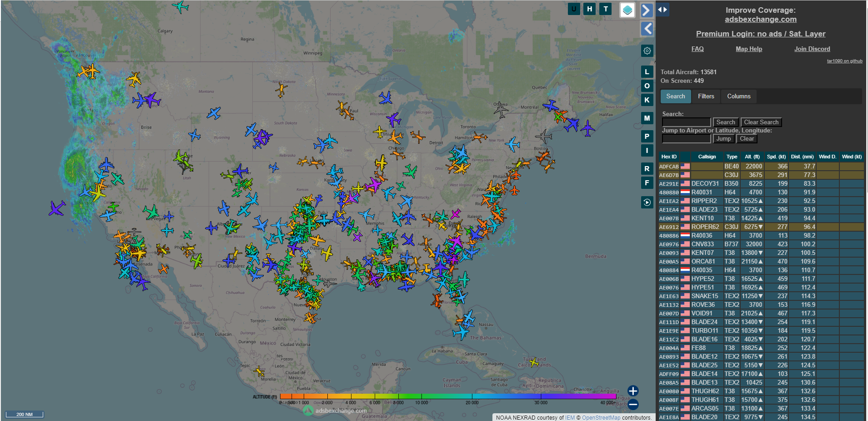The width and height of the screenshot is (868, 421).
Task: Open the map layer selector icon
Action: pyautogui.click(x=627, y=10)
